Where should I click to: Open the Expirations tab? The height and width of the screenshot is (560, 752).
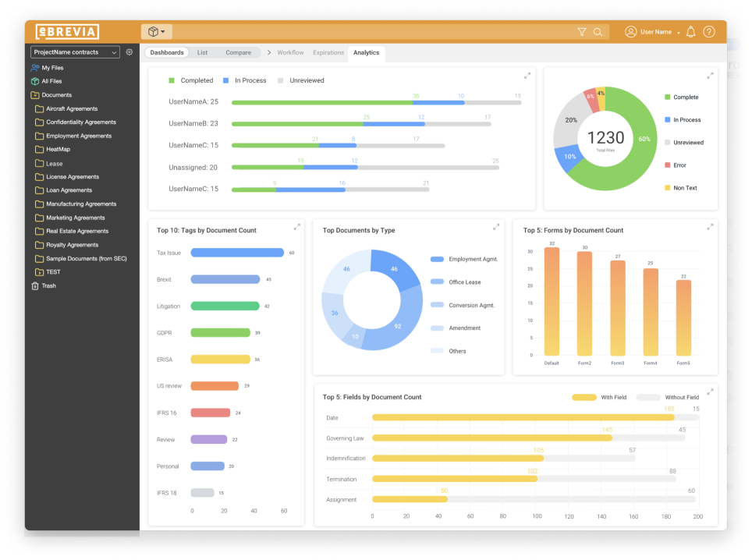pos(328,53)
